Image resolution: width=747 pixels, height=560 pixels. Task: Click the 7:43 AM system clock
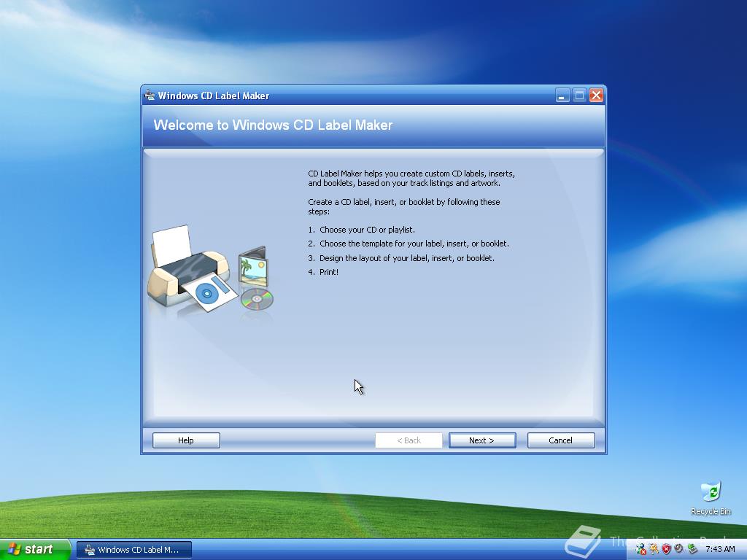coord(720,549)
